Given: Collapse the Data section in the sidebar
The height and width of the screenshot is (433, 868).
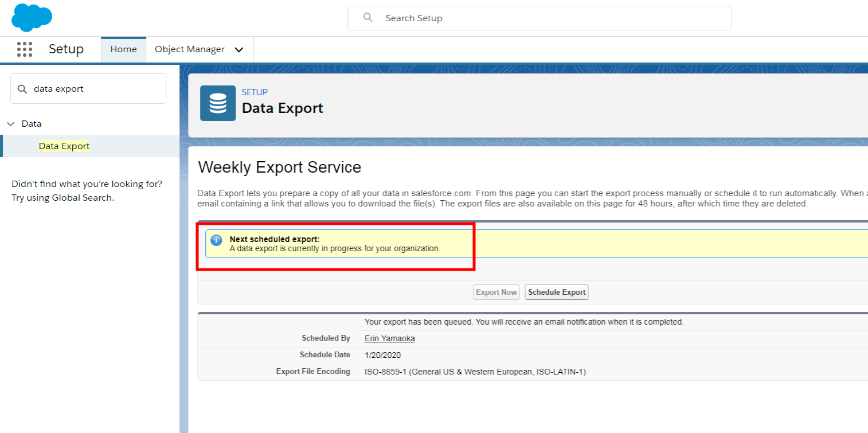Looking at the screenshot, I should click(12, 123).
